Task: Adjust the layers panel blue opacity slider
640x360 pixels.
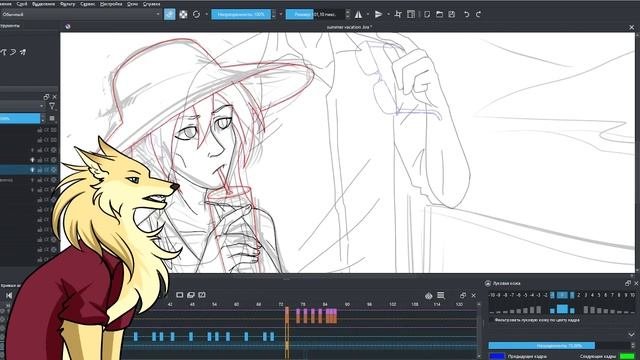Action: click(x=20, y=118)
